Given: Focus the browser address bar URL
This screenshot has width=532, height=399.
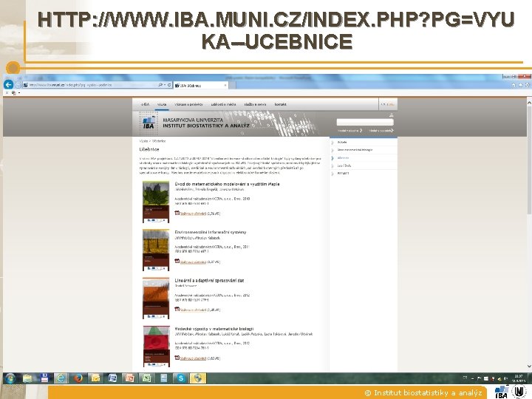Looking at the screenshot, I should [x=92, y=85].
